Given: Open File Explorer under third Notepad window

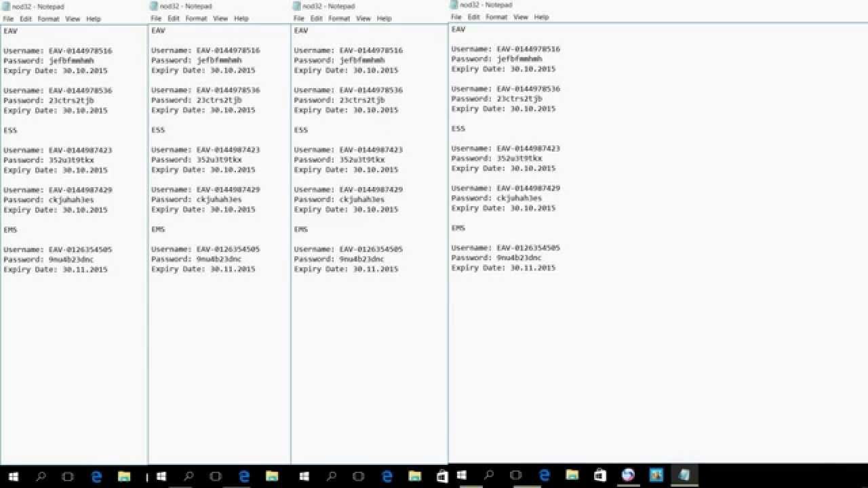Looking at the screenshot, I should (415, 476).
